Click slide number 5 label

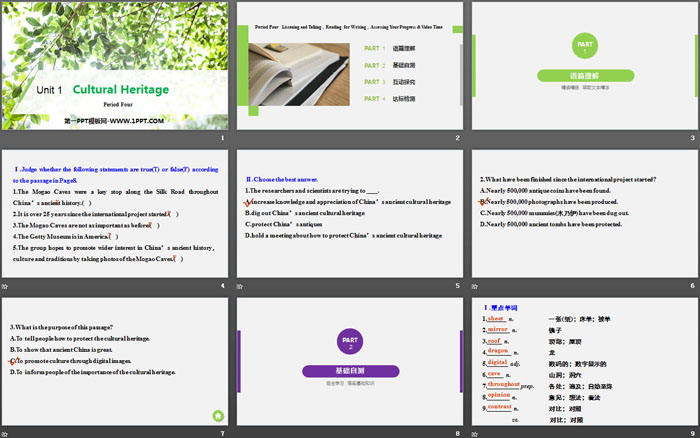458,286
